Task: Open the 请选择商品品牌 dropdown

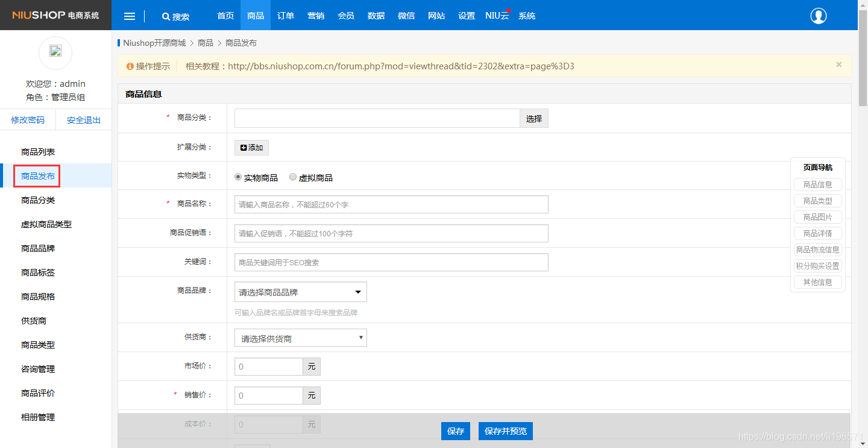Action: 300,292
